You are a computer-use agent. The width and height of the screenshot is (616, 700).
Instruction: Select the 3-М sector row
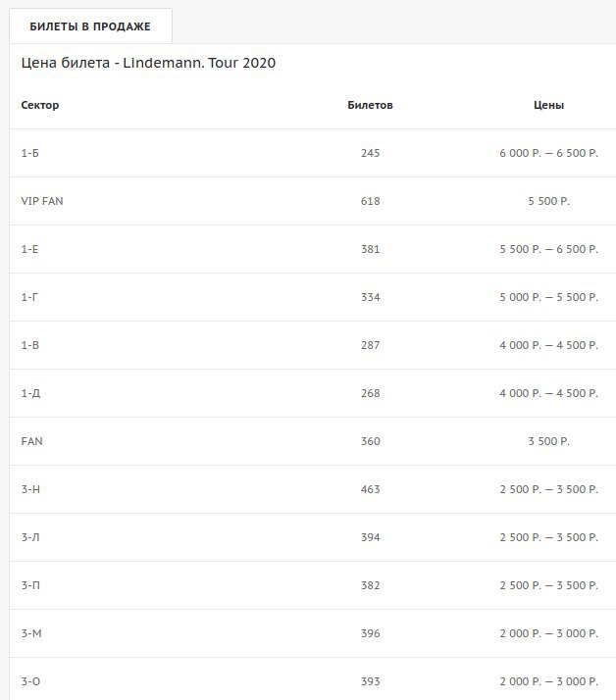click(313, 633)
